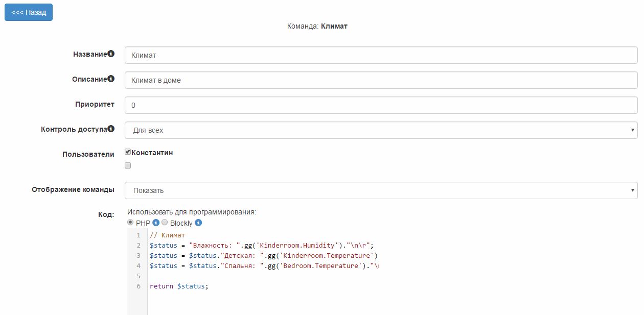Focus the Название text field

click(381, 55)
